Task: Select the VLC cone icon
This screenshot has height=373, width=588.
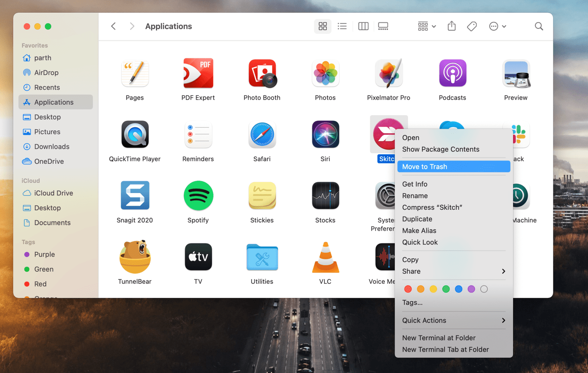Action: click(325, 257)
